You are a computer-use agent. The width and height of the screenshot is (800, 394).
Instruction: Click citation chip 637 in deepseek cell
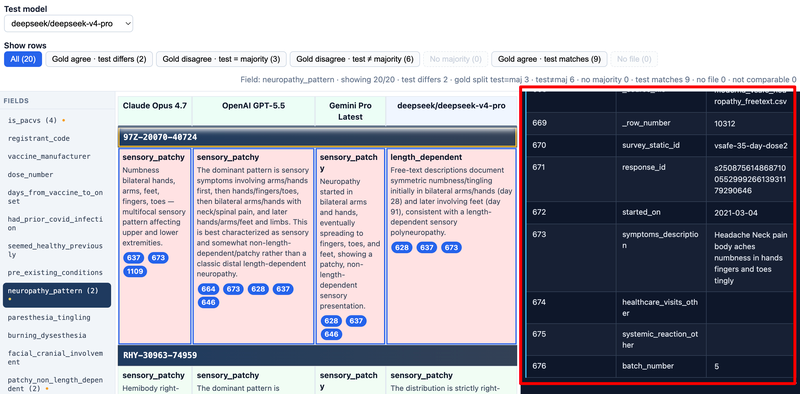tap(427, 248)
